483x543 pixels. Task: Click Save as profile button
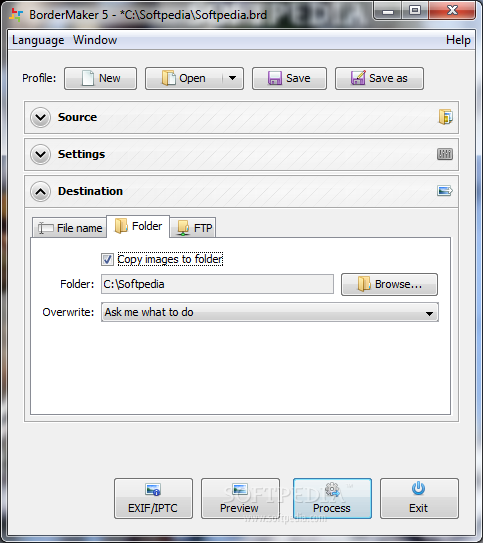coord(379,78)
